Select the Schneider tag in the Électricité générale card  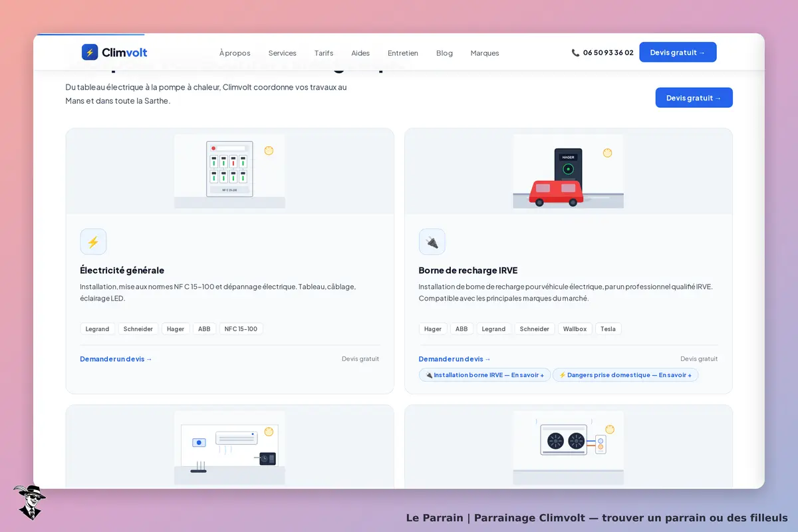pos(138,329)
